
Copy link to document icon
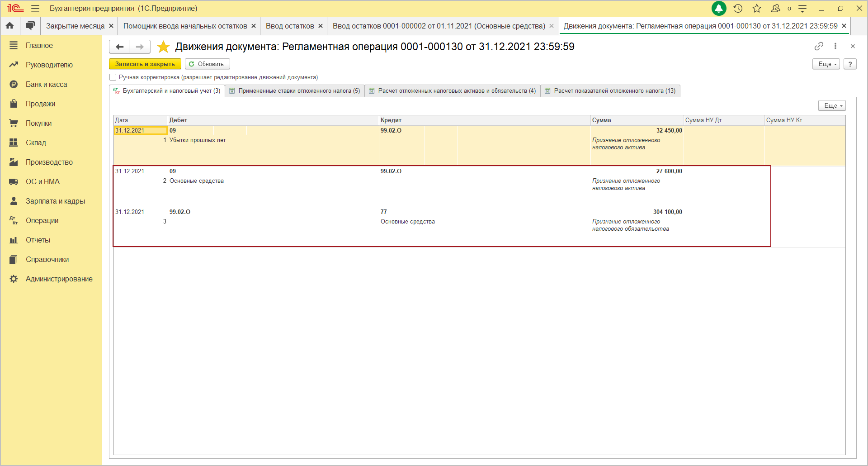819,46
